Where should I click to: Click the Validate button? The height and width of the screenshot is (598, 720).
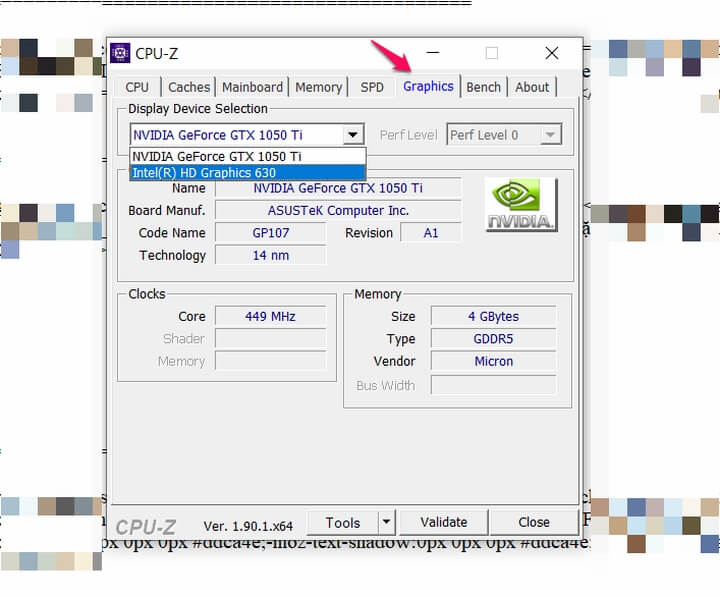pos(443,523)
